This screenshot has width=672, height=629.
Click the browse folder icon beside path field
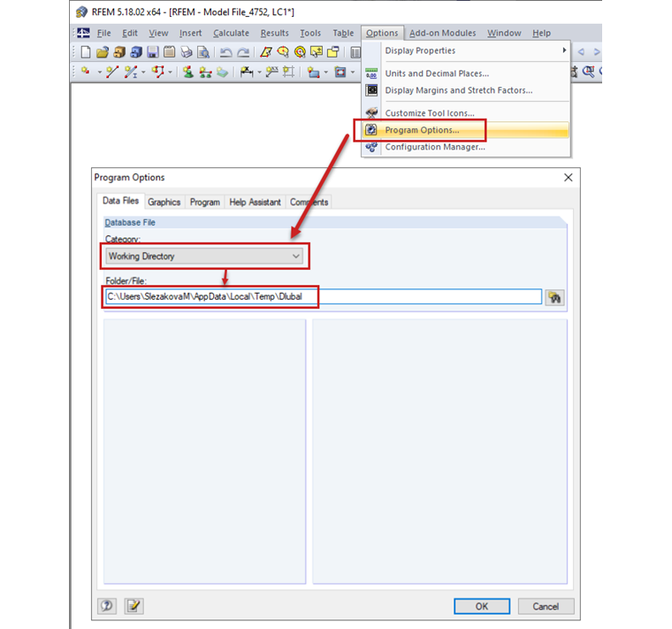[554, 297]
